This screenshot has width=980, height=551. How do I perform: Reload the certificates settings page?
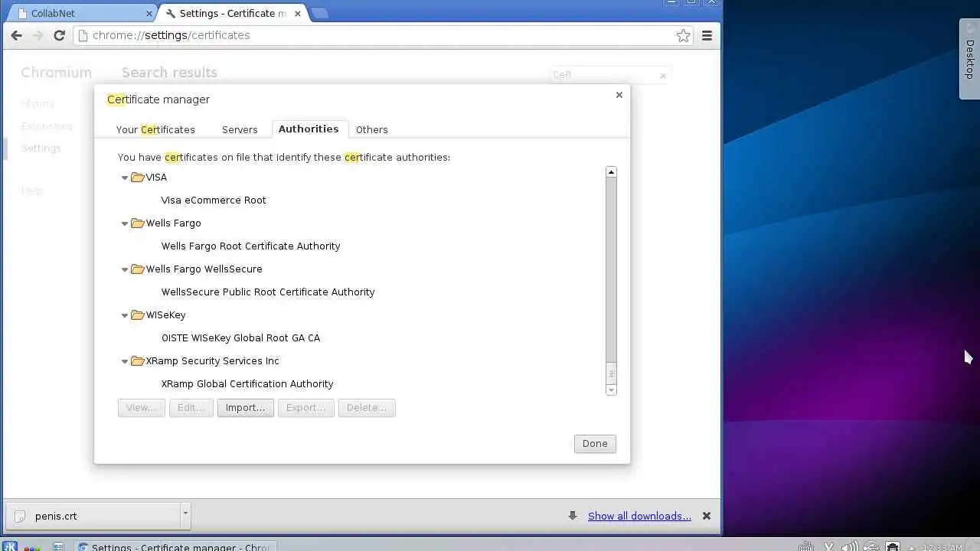[59, 35]
